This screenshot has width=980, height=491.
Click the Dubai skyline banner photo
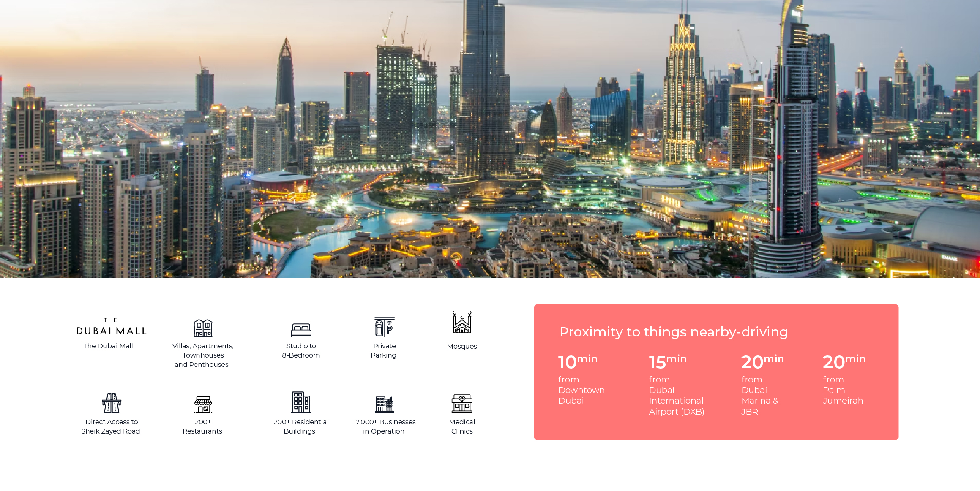click(x=490, y=139)
